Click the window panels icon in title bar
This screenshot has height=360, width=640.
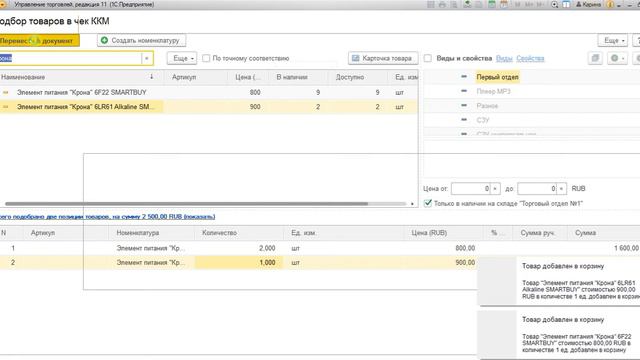point(566,4)
